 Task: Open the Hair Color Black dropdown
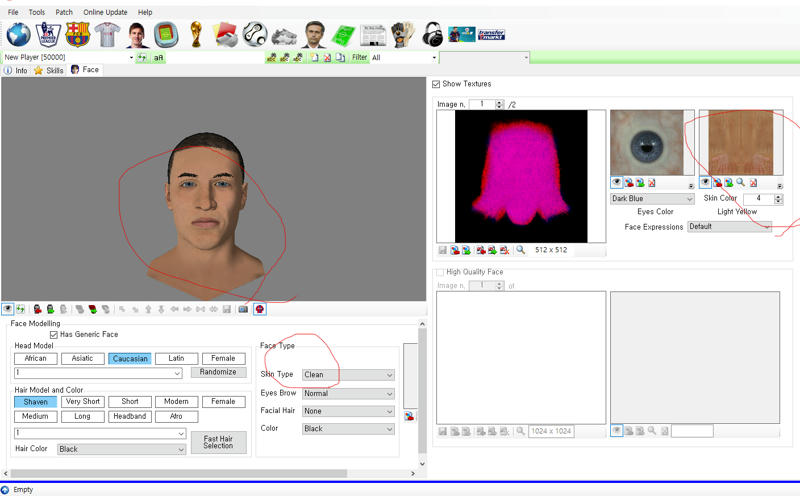tap(121, 450)
